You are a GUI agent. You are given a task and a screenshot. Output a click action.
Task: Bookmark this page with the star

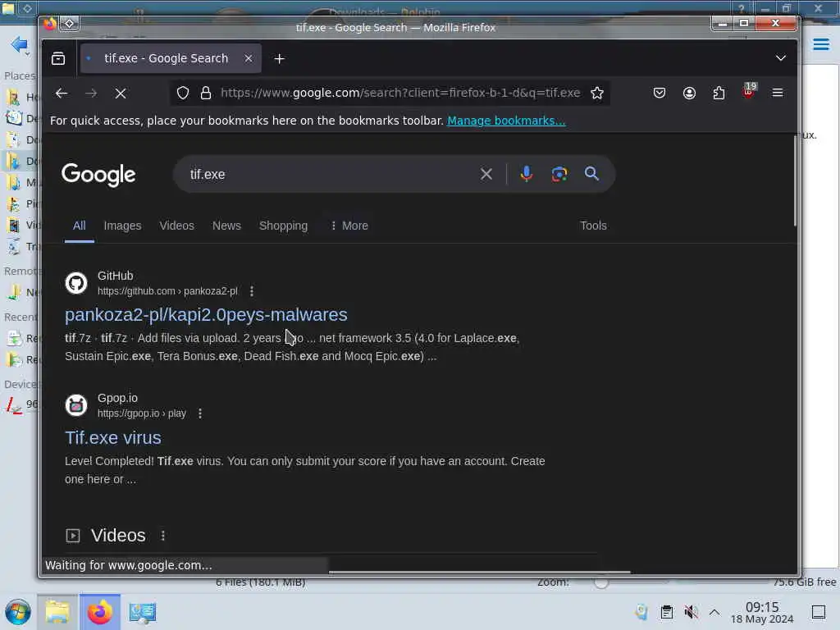(597, 94)
